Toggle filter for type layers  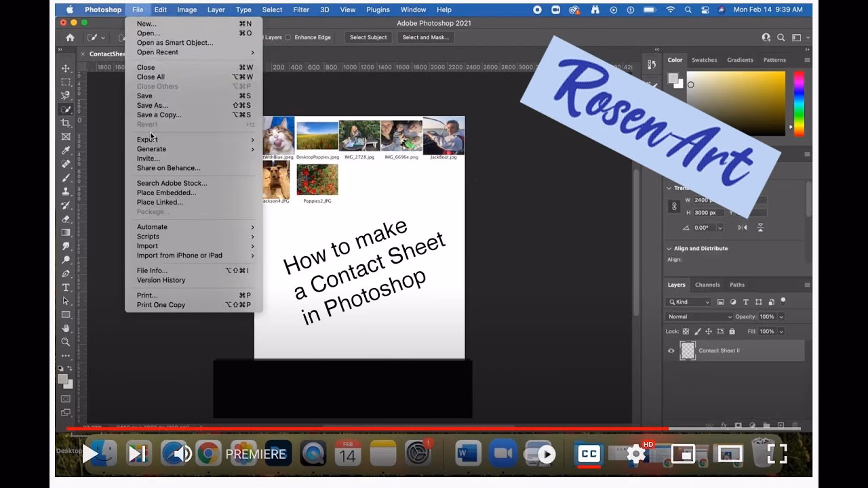tap(746, 302)
